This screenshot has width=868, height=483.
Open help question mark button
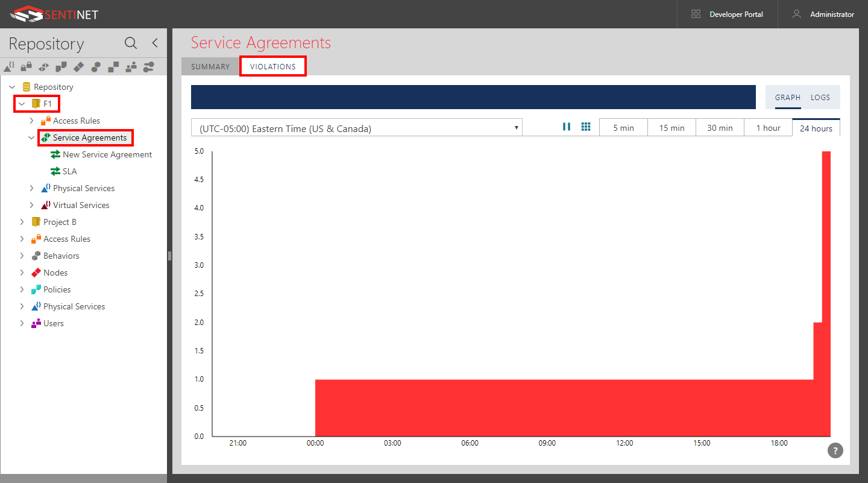[x=835, y=450]
